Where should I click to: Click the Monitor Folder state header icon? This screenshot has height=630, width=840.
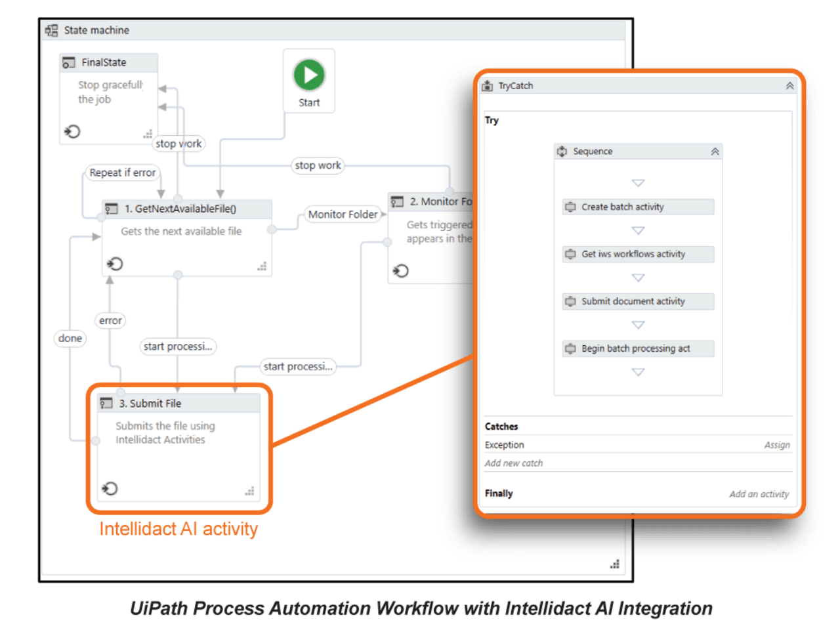pyautogui.click(x=397, y=202)
